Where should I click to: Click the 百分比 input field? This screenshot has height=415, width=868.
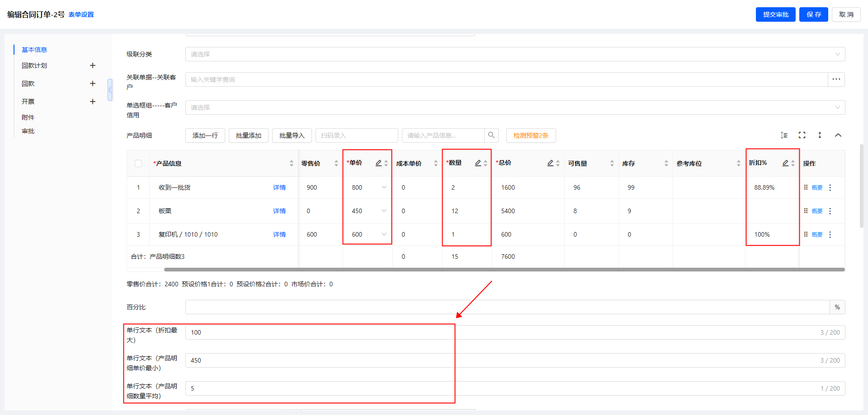pos(507,307)
